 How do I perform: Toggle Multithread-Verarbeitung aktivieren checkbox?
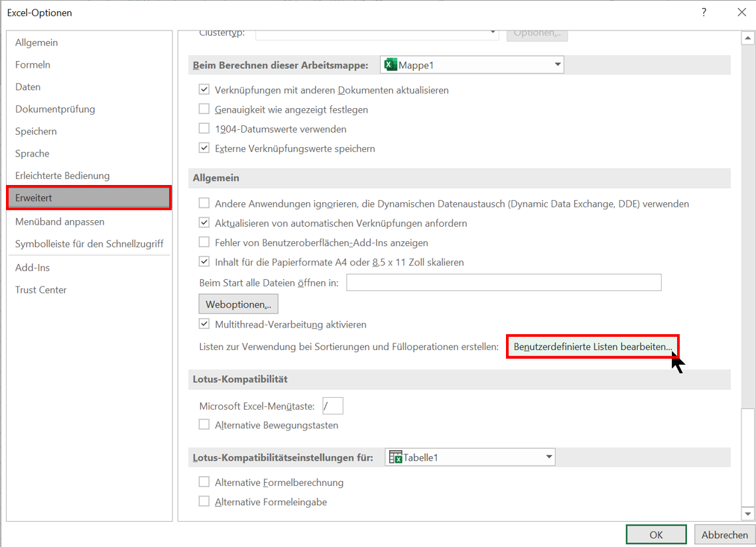(204, 324)
